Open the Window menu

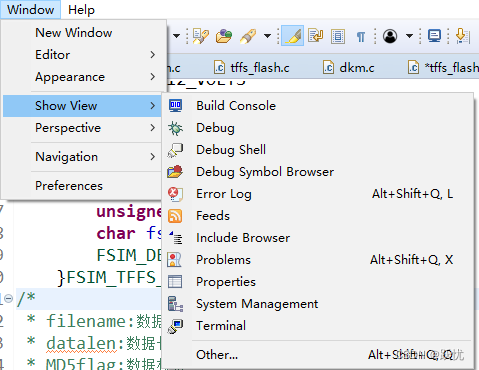click(x=30, y=9)
